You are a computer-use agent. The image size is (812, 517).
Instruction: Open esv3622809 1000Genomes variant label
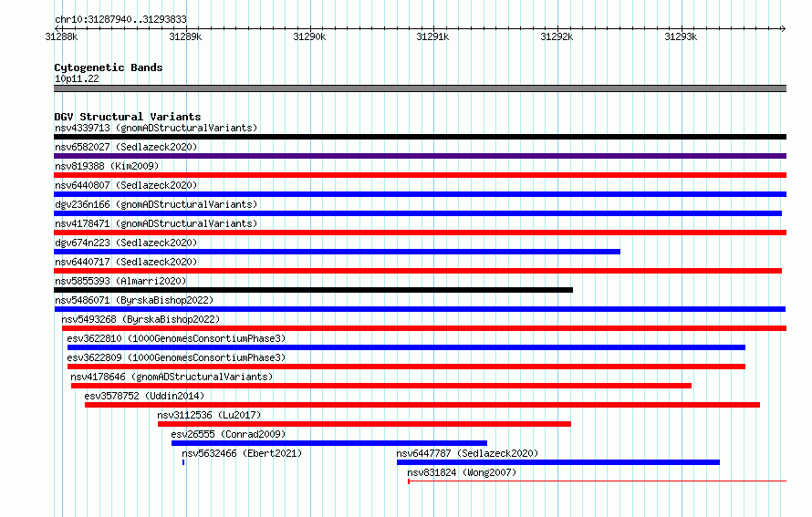[176, 357]
